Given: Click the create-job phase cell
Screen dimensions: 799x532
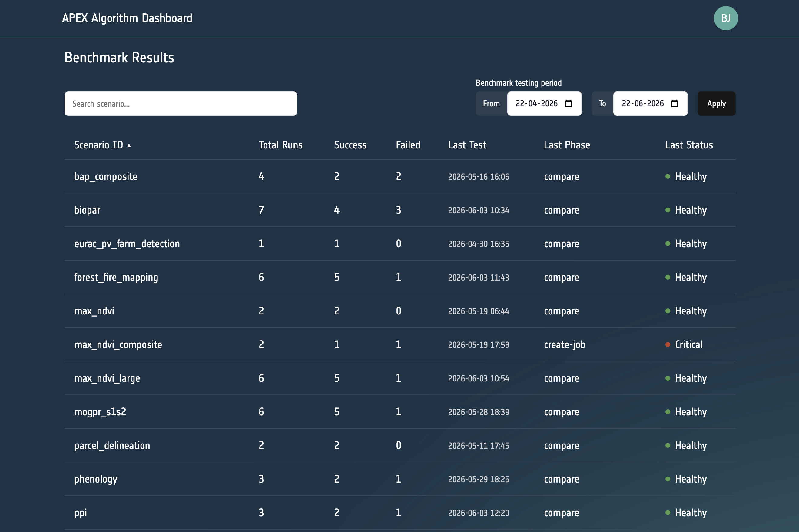Looking at the screenshot, I should (x=564, y=345).
